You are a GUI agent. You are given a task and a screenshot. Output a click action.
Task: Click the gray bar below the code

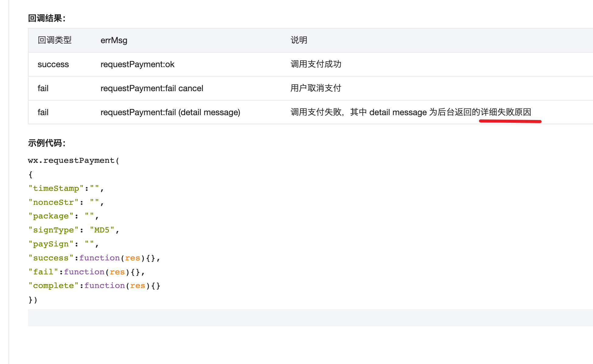(x=310, y=318)
